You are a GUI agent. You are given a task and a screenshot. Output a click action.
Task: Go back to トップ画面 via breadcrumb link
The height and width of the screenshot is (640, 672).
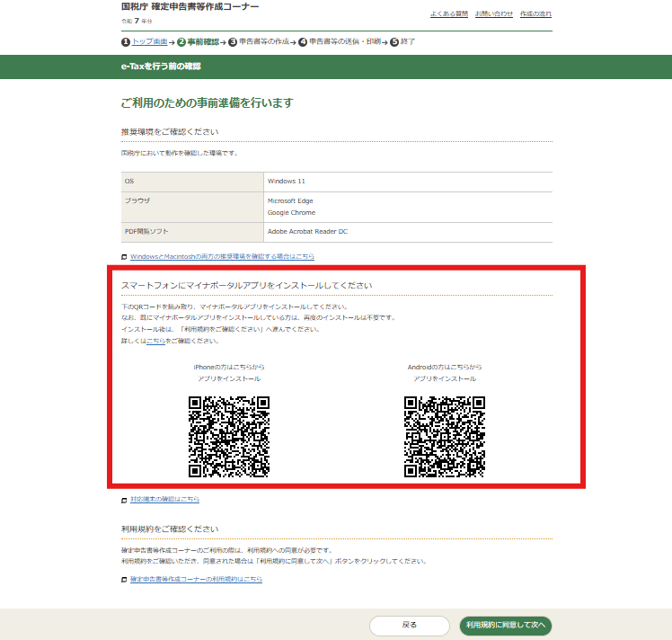(x=149, y=42)
